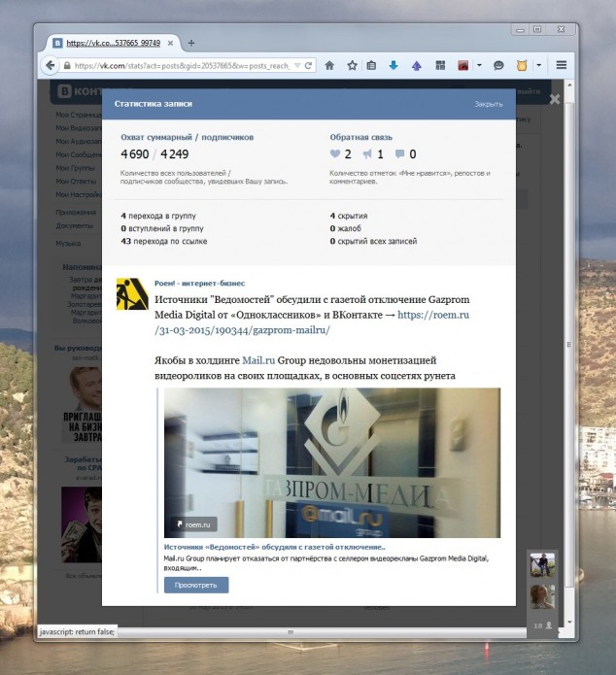Open the home page via house icon
This screenshot has height=675, width=616.
click(x=329, y=65)
